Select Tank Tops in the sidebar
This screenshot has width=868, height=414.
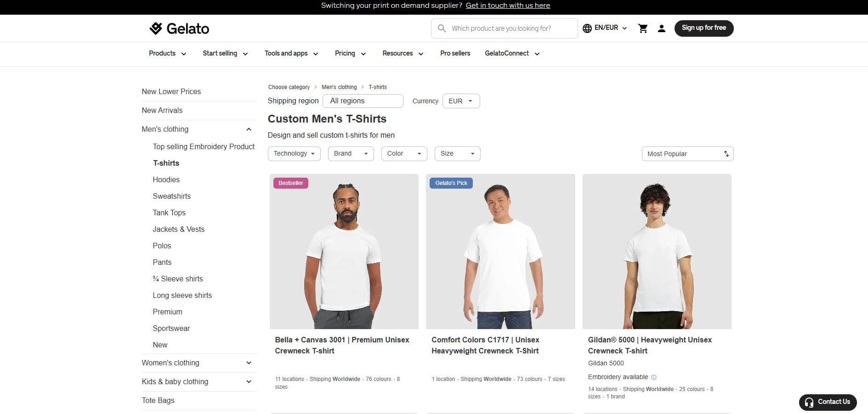[169, 213]
